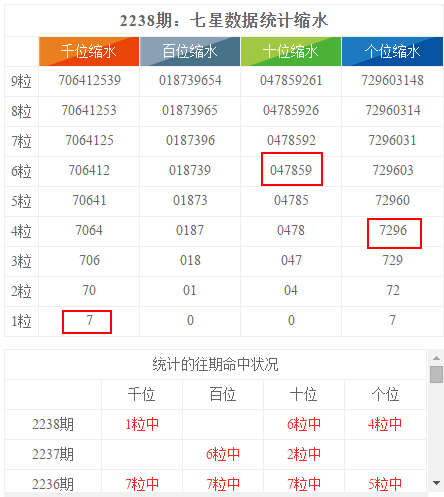Click the 70641 cell in 5粒 row

pyautogui.click(x=89, y=200)
